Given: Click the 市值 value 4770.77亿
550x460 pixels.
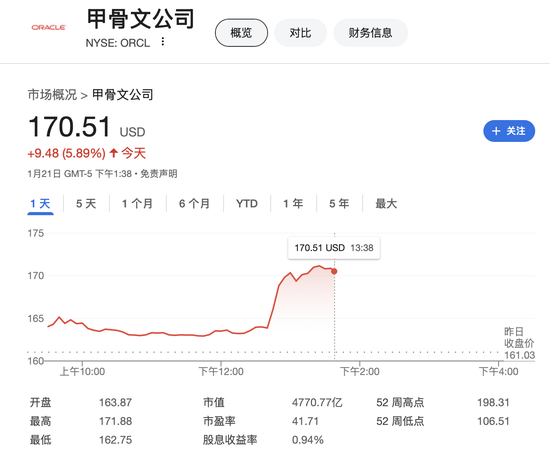Looking at the screenshot, I should [317, 402].
